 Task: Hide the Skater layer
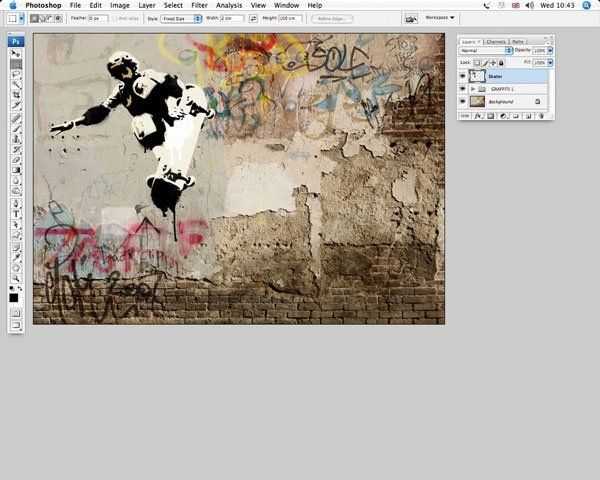click(x=462, y=75)
